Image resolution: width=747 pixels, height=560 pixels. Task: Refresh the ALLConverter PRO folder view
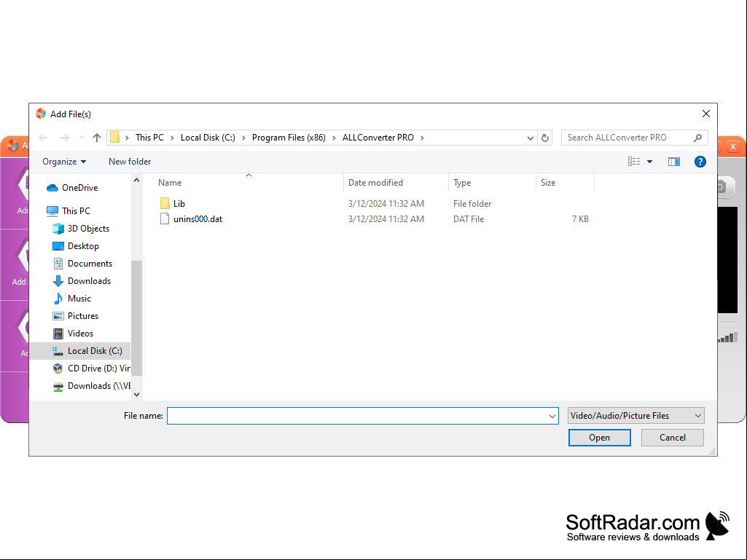(545, 138)
